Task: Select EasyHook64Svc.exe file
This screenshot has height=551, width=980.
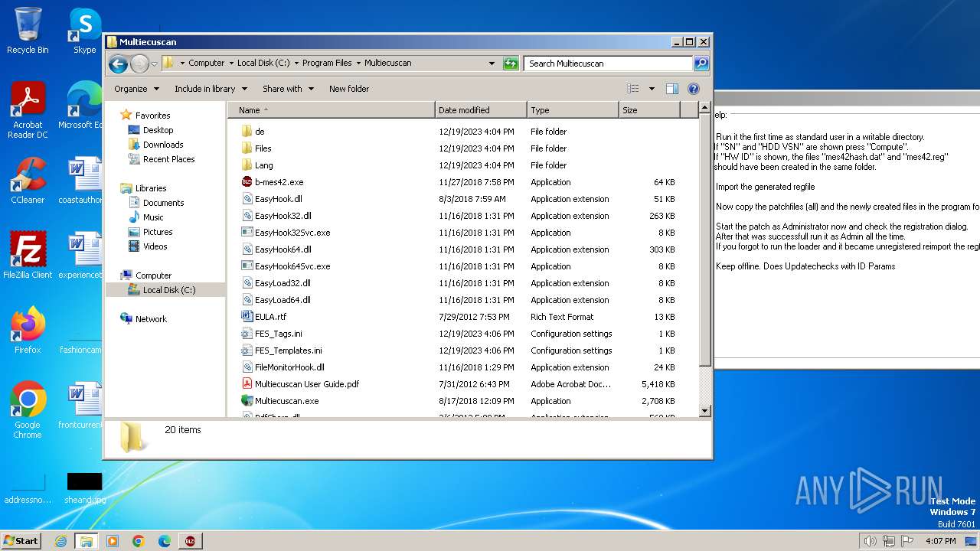Action: click(x=292, y=266)
